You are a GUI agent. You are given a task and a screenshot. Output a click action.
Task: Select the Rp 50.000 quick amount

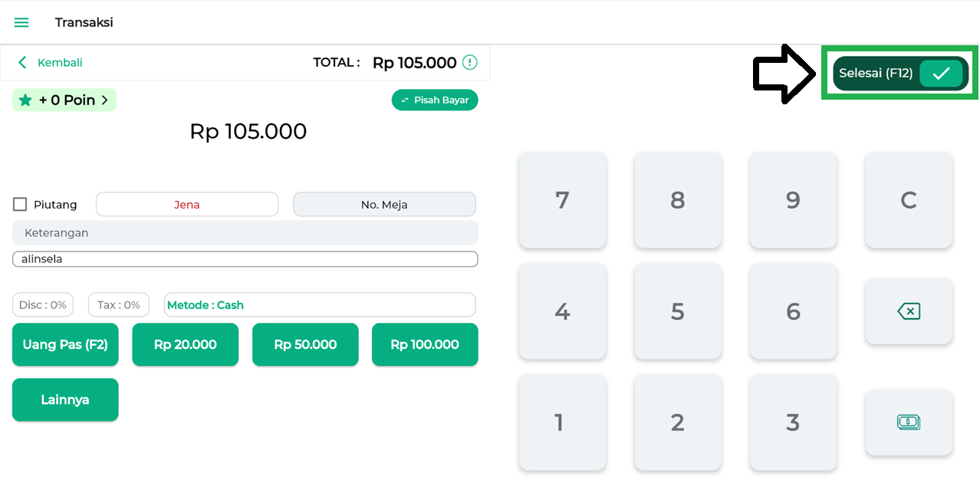305,344
